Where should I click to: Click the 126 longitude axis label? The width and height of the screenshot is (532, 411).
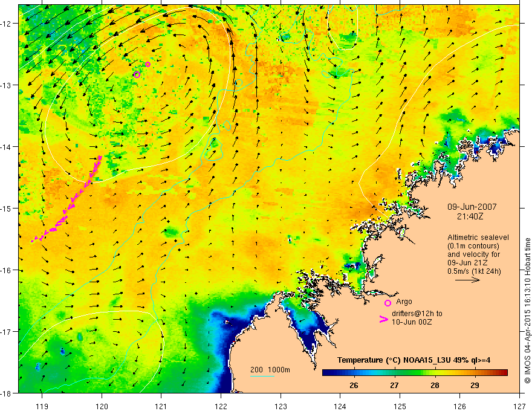pyautogui.click(x=459, y=406)
